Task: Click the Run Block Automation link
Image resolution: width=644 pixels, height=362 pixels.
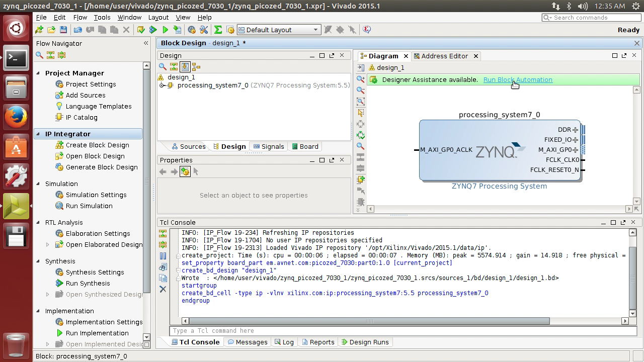Action: [518, 79]
